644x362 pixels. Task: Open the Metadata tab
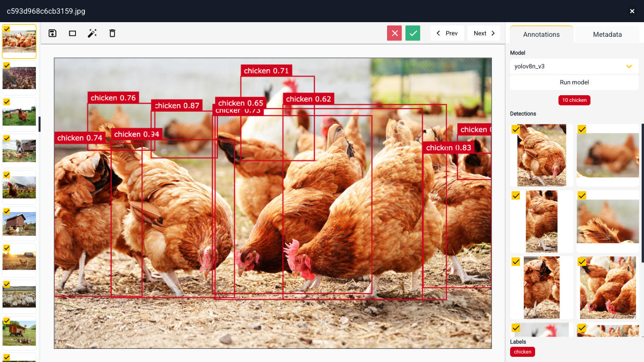[607, 34]
